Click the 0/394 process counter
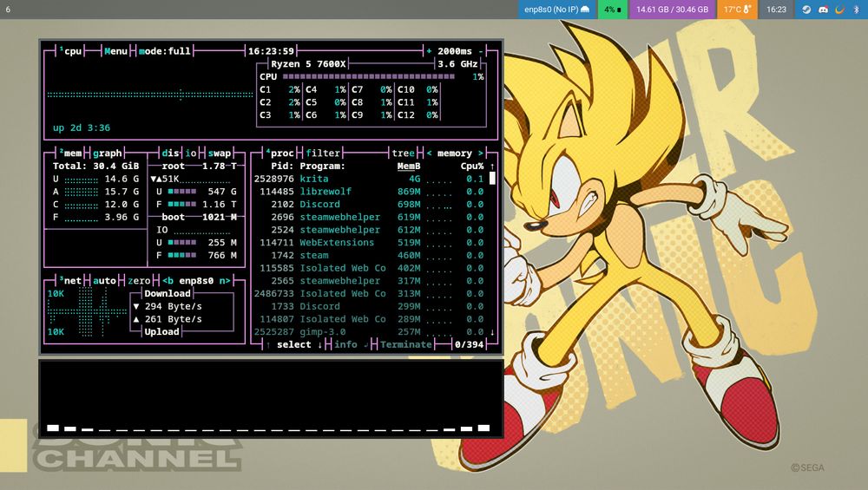The height and width of the screenshot is (490, 868). click(469, 344)
